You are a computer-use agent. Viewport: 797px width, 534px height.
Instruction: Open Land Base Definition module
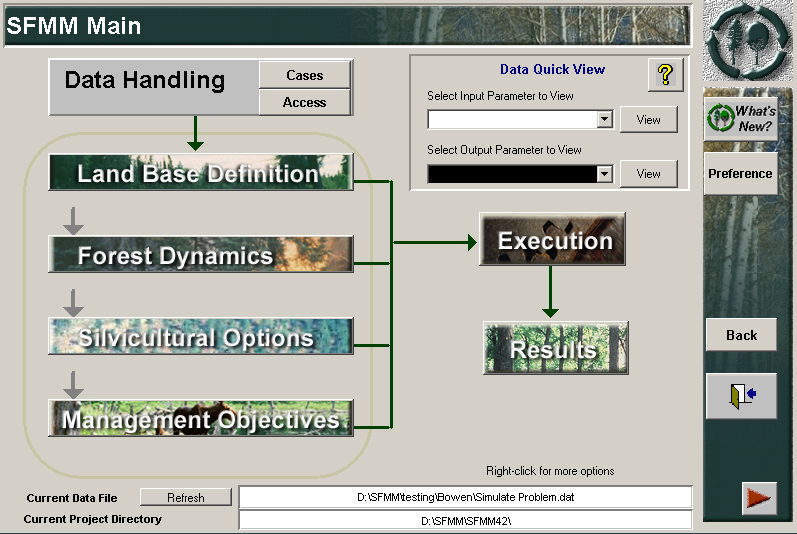pos(201,173)
